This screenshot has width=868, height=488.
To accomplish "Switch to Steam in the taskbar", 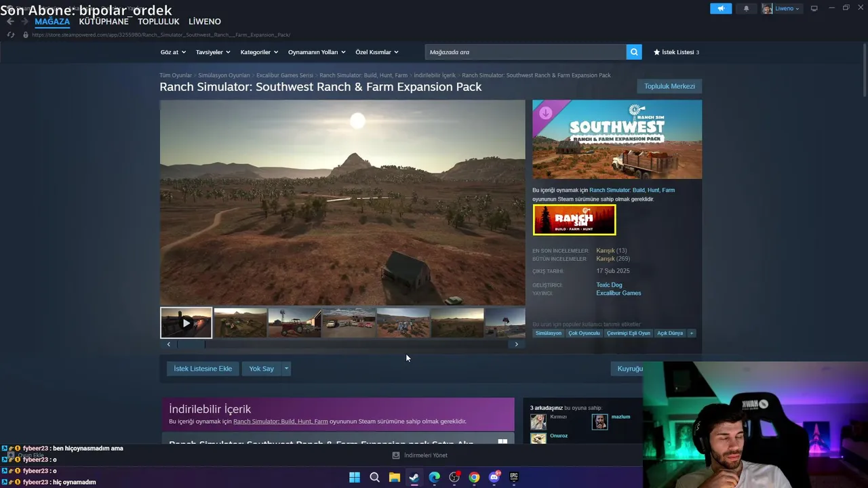I will (x=414, y=477).
